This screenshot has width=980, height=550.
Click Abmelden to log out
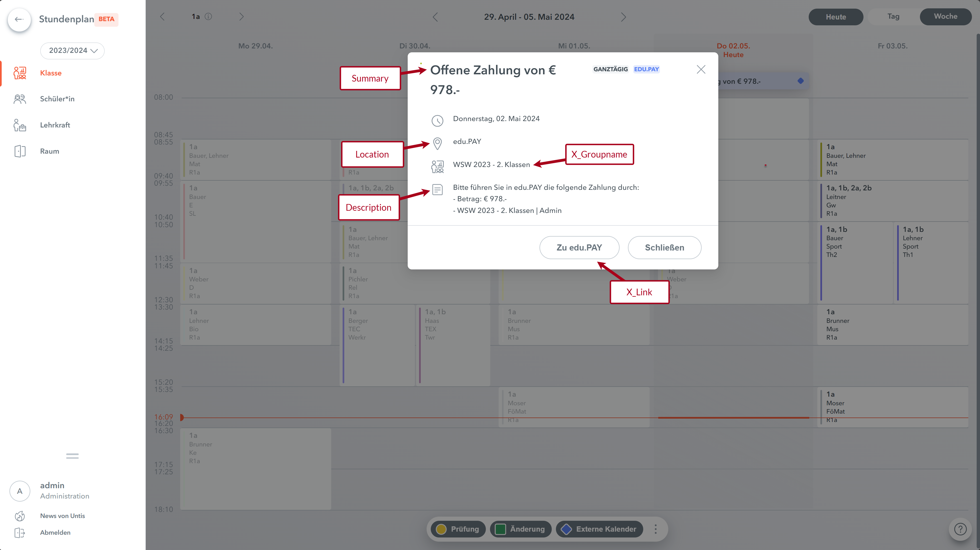pos(55,532)
